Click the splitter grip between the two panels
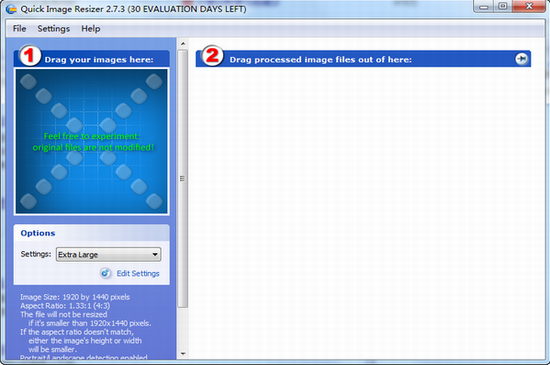 (x=182, y=178)
